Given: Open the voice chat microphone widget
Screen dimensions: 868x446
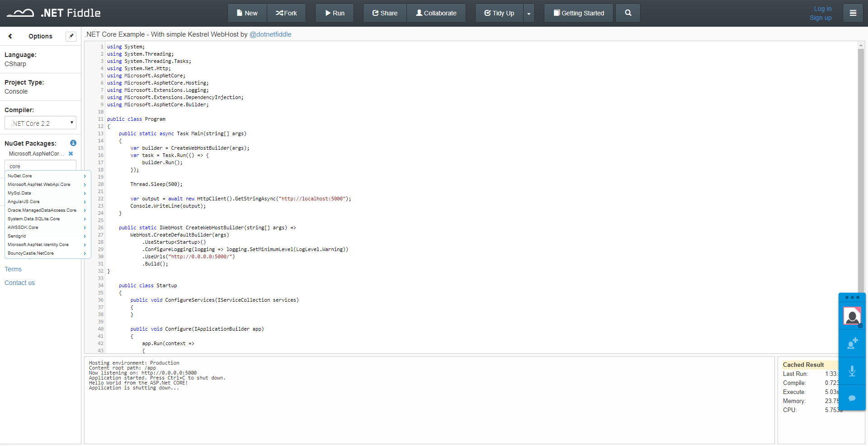Looking at the screenshot, I should 852,371.
